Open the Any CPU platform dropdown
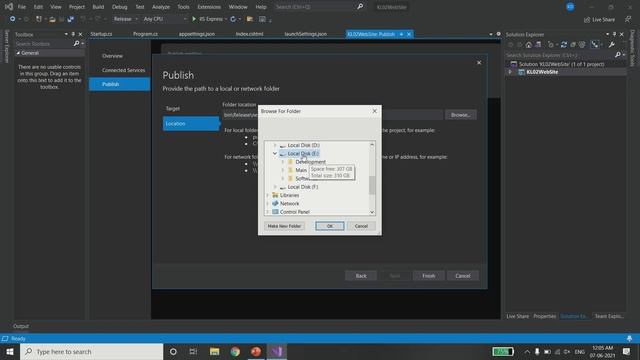This screenshot has width=640, height=360. pos(165,19)
